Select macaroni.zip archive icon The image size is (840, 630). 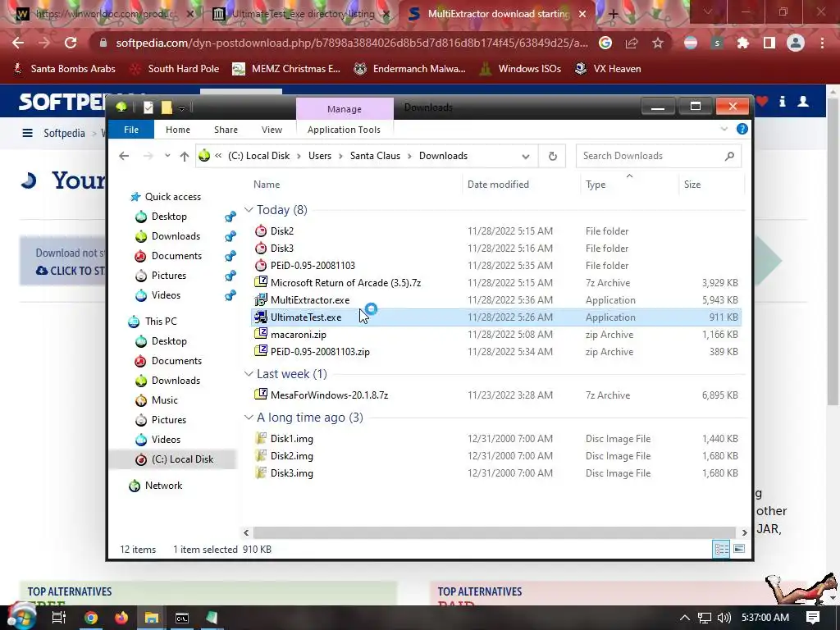tap(261, 335)
